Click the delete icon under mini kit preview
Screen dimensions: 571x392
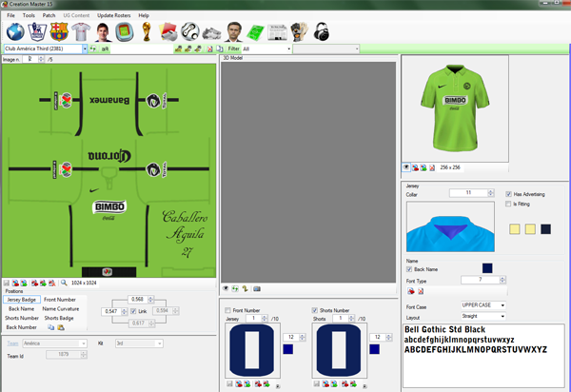coord(432,167)
